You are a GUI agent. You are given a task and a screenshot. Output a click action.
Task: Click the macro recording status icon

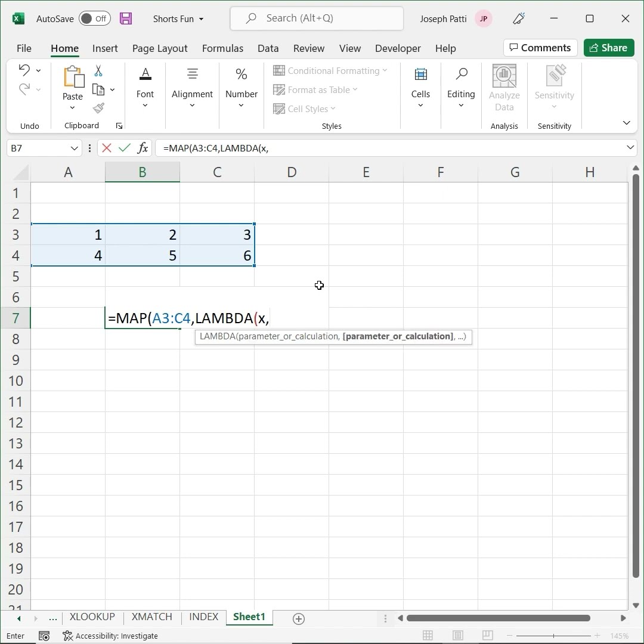click(x=44, y=636)
